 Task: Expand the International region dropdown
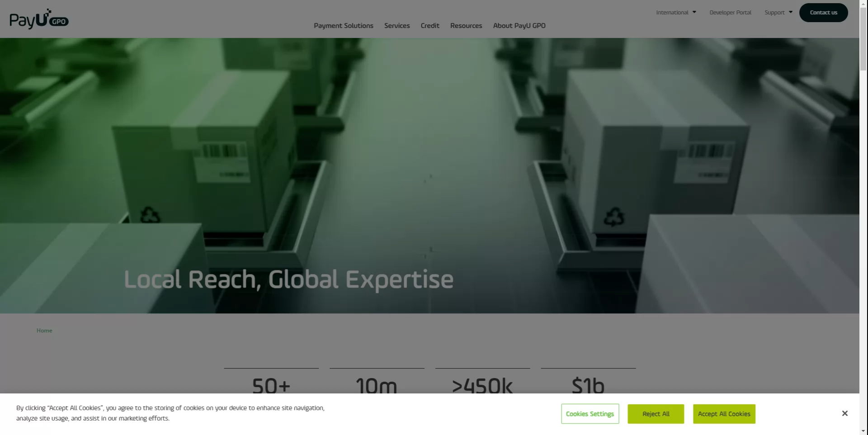676,13
